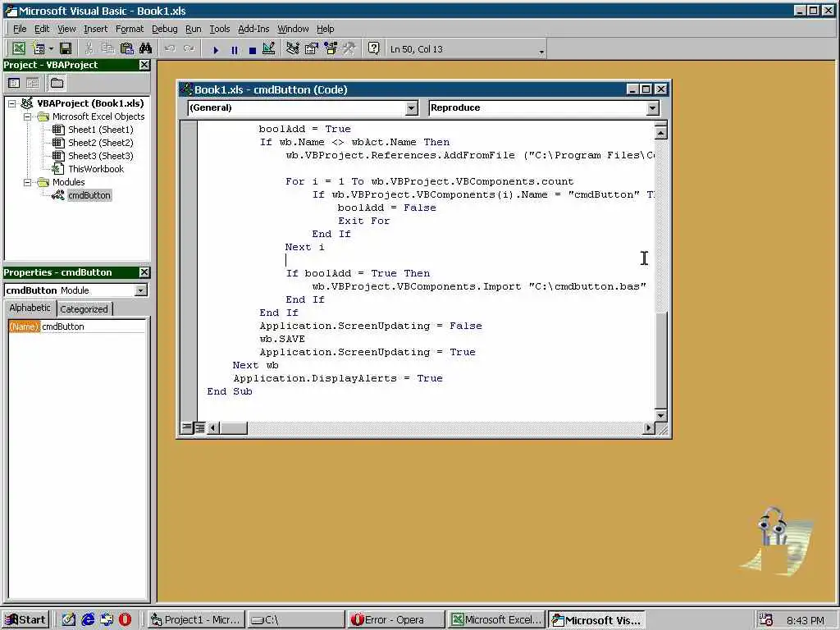
Task: Open the Reproduce procedure dropdown
Action: [x=652, y=108]
